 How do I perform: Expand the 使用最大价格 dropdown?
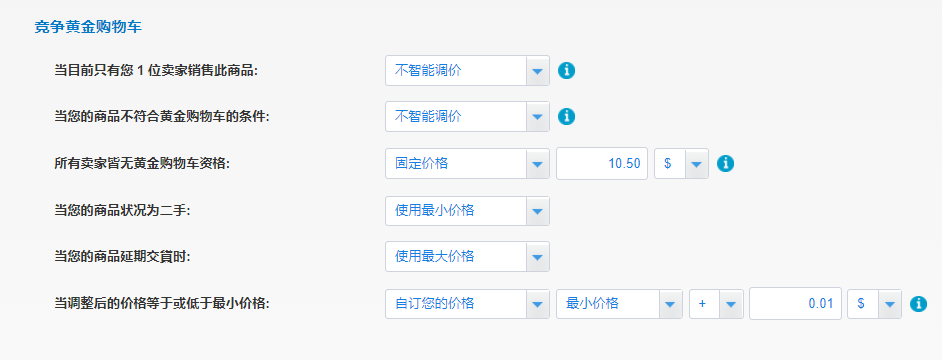467,257
